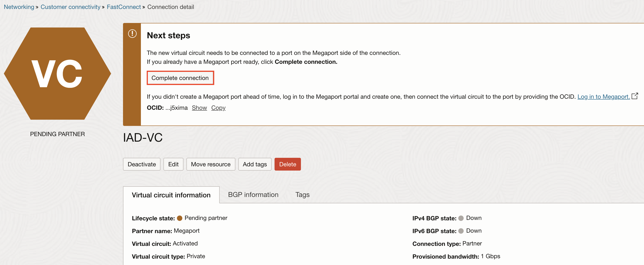Click the Complete connection button
Screen dimensions: 644x265
pos(180,78)
